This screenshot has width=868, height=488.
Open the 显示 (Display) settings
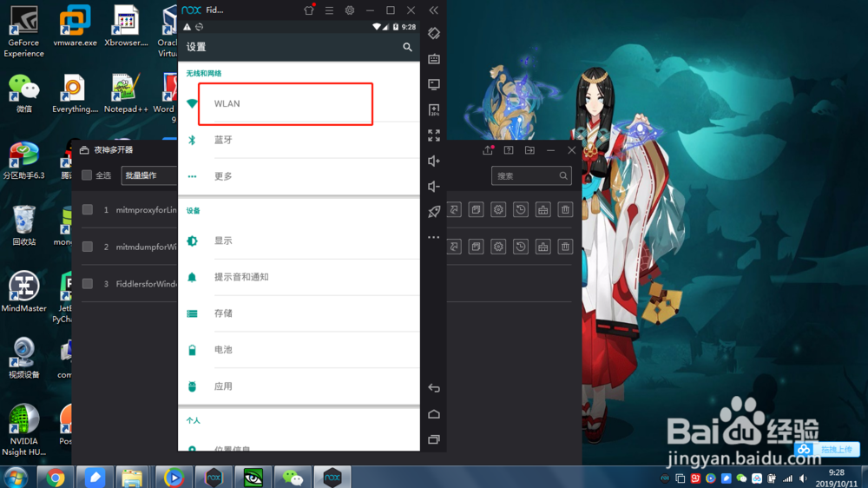pos(299,241)
